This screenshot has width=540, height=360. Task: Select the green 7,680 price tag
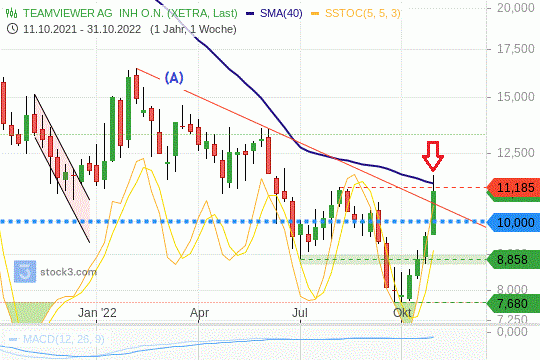click(514, 304)
